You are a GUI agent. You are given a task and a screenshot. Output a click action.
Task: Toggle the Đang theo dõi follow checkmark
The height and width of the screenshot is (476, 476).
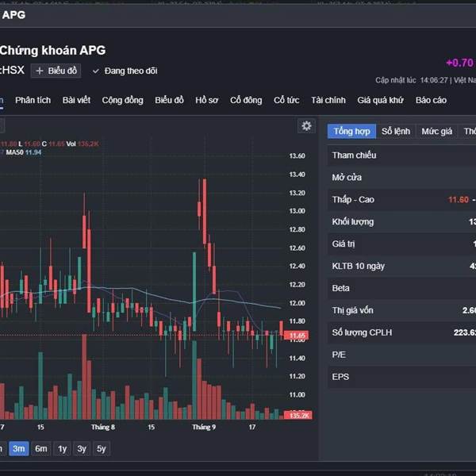coord(96,71)
